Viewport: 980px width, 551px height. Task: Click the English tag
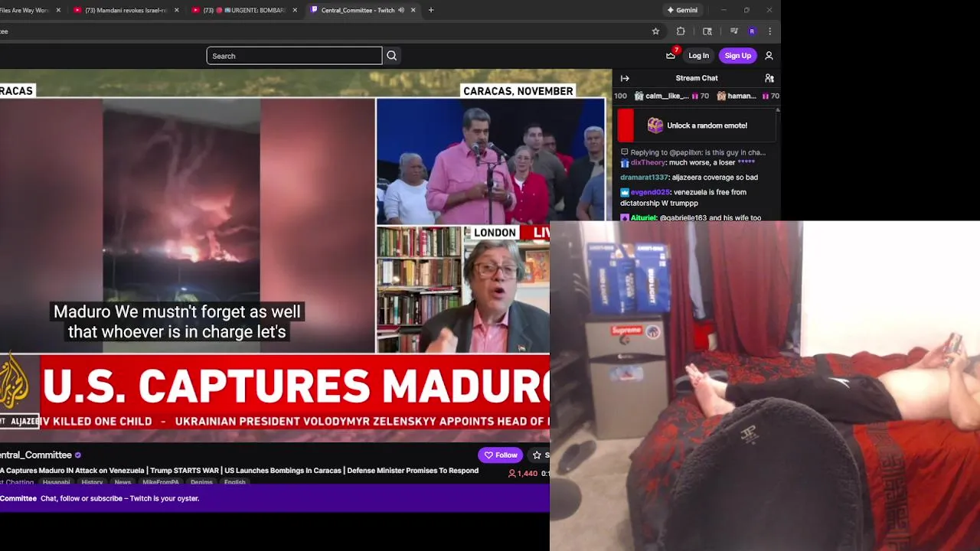point(235,482)
